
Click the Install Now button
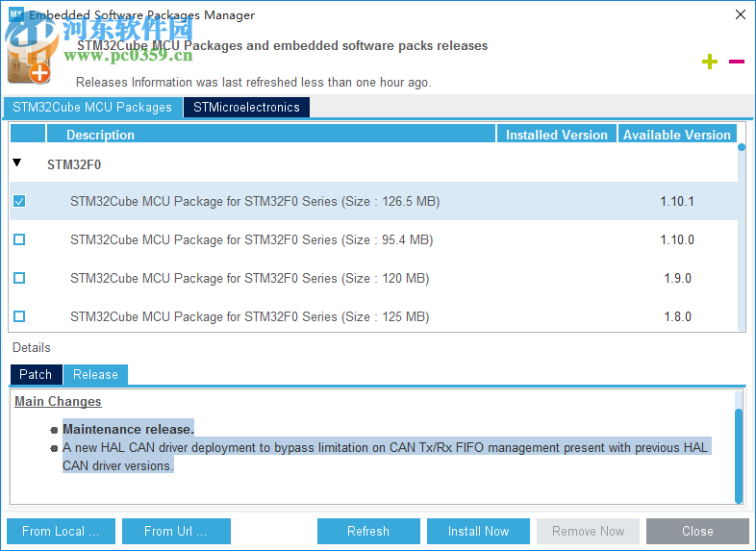pos(478,531)
